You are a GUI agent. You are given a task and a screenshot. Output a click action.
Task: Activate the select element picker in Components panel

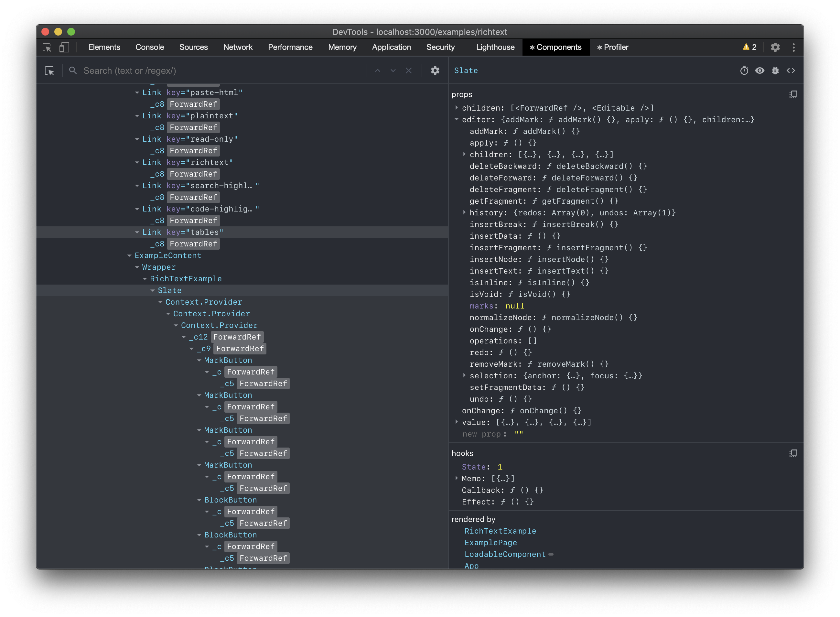[49, 70]
